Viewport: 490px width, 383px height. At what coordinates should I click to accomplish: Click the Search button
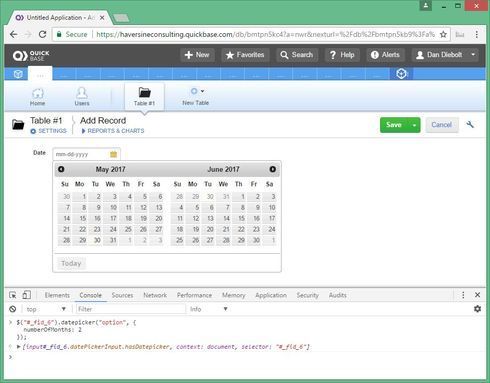click(x=297, y=55)
